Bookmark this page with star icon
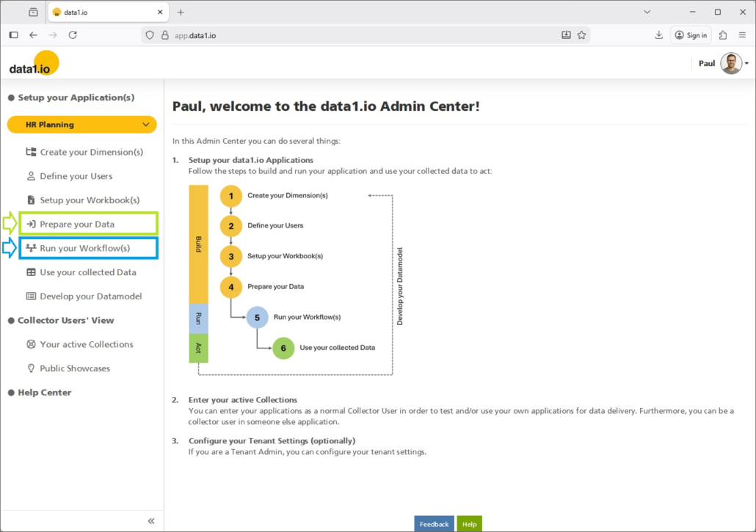Viewport: 756px width, 532px height. pos(581,35)
